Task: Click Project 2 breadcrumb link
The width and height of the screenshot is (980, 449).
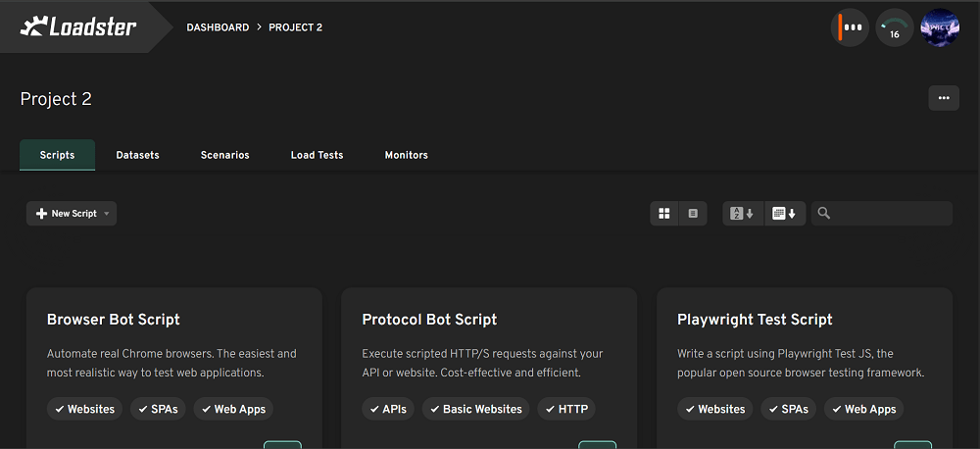Action: pos(295,27)
